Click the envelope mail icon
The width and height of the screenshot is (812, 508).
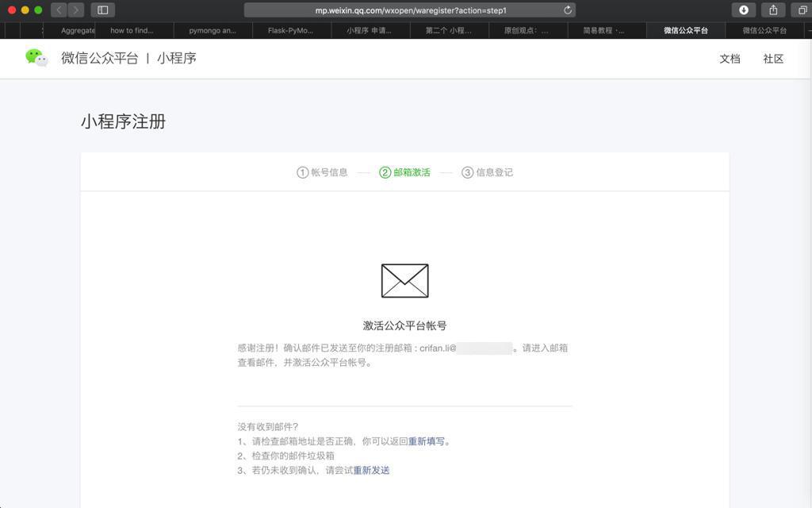(405, 280)
